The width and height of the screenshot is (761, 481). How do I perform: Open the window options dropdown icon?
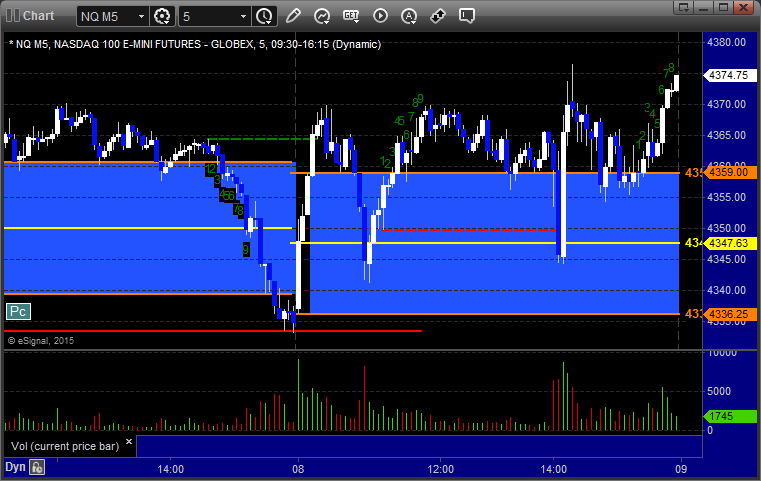[684, 7]
